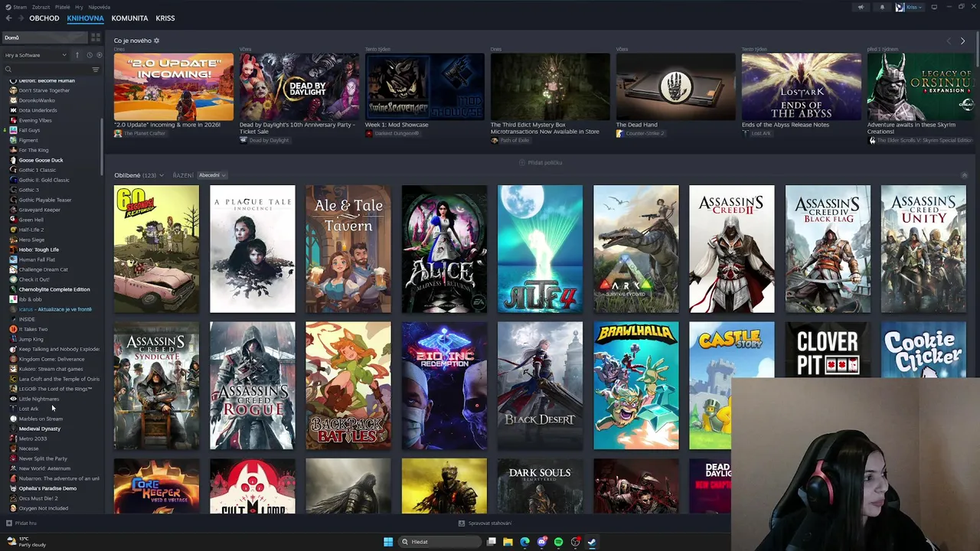This screenshot has height=551, width=980.
Task: Open Discord from the Windows taskbar
Action: pyautogui.click(x=541, y=542)
